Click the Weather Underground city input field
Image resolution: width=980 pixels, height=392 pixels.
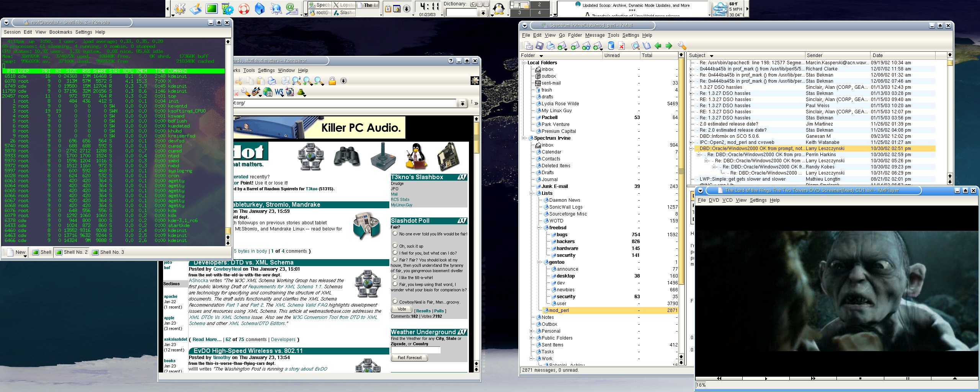coord(416,350)
